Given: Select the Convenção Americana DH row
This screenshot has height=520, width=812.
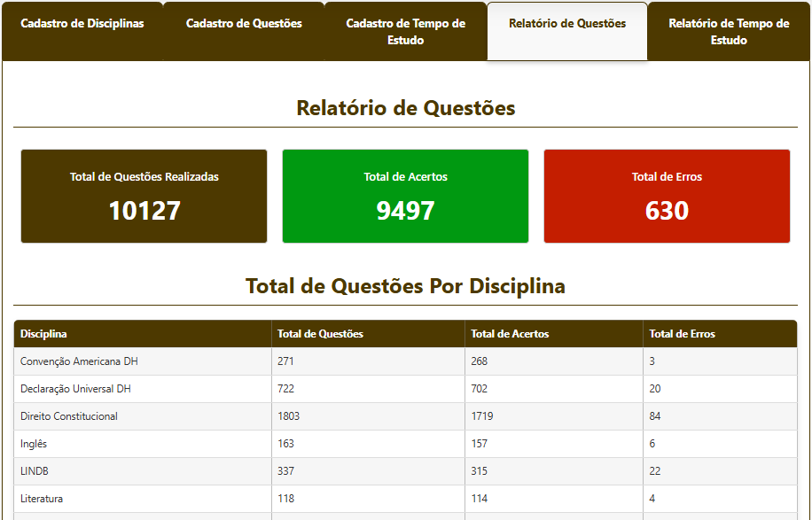Looking at the screenshot, I should coord(79,361).
